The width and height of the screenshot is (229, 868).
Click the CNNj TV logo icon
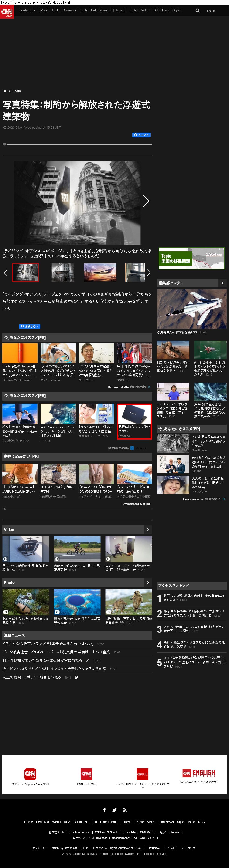(x=86, y=774)
